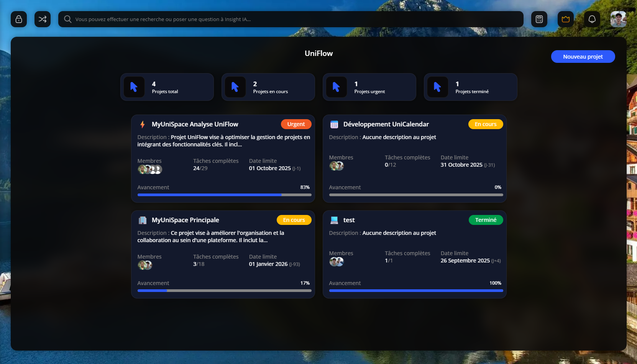This screenshot has height=364, width=637.
Task: Click the orange crown premium icon
Action: coord(565,19)
